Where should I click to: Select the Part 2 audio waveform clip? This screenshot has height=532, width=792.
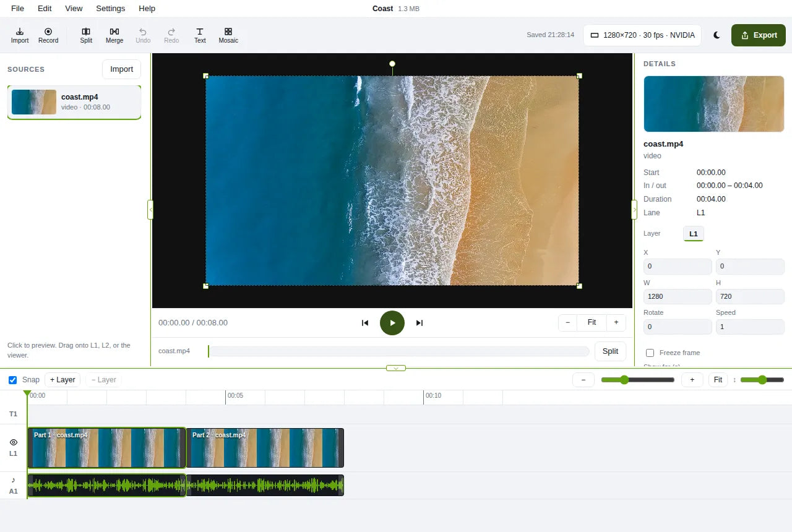[265, 486]
